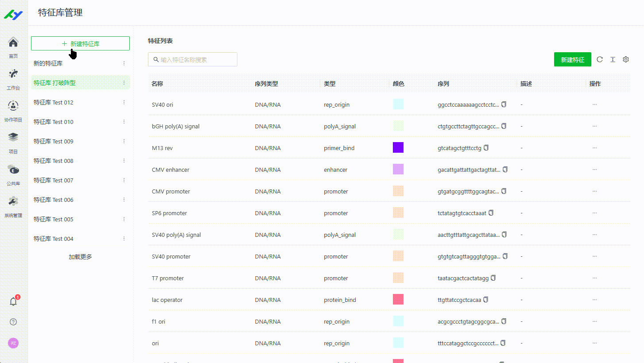The image size is (644, 363).
Task: Click the feature name search field
Action: (x=193, y=59)
